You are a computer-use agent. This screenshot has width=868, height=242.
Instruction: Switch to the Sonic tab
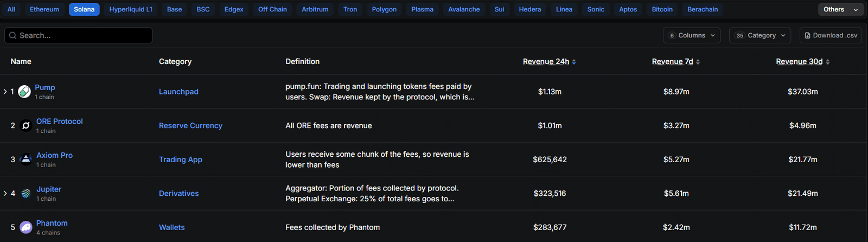click(x=596, y=9)
